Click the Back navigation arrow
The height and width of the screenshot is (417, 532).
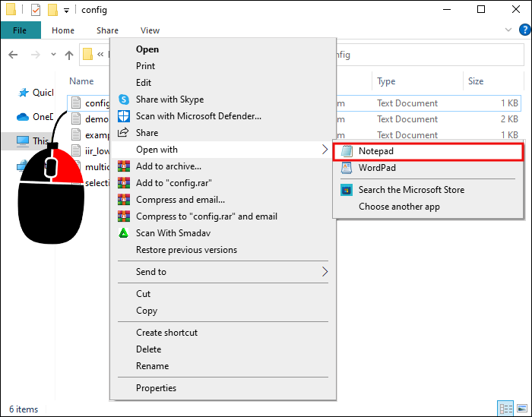pyautogui.click(x=13, y=55)
